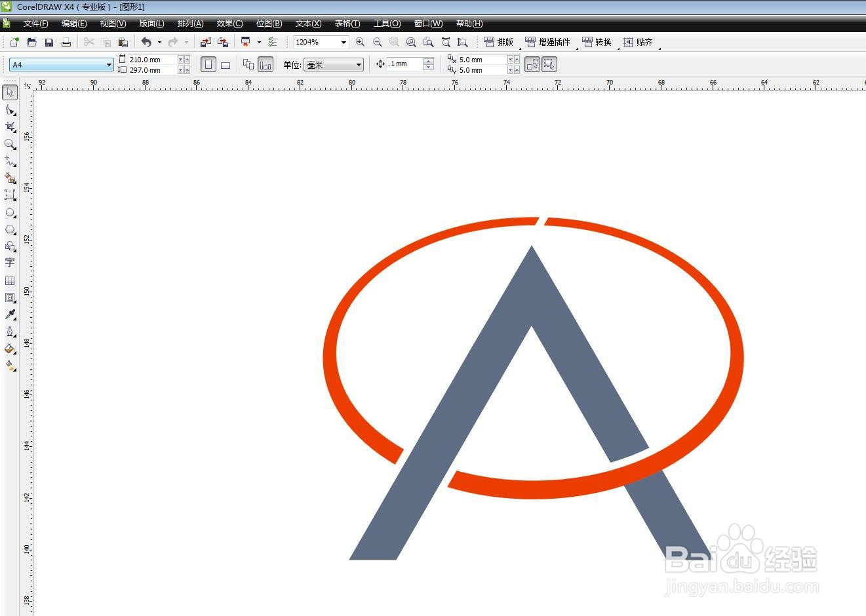
Task: Open the zoom level 1204% dropdown
Action: point(343,42)
